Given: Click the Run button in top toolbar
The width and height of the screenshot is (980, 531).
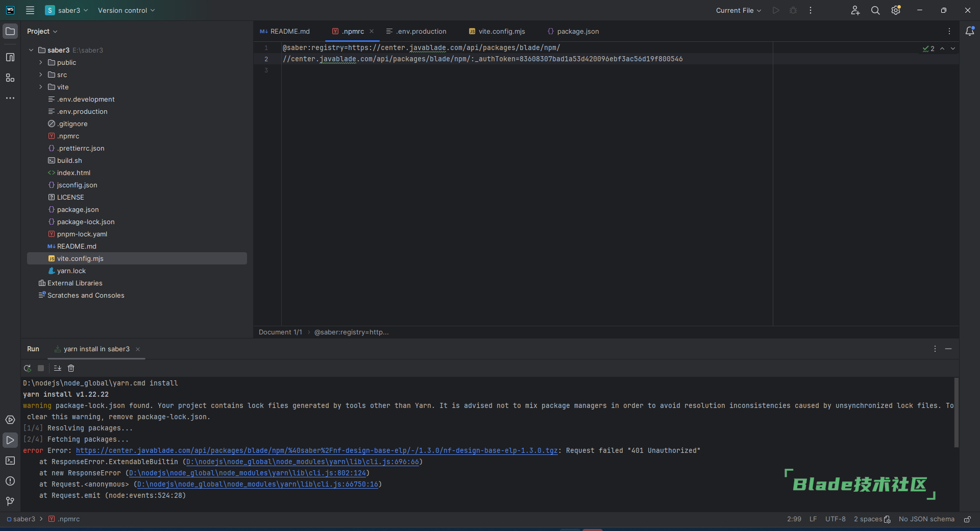Looking at the screenshot, I should tap(776, 10).
